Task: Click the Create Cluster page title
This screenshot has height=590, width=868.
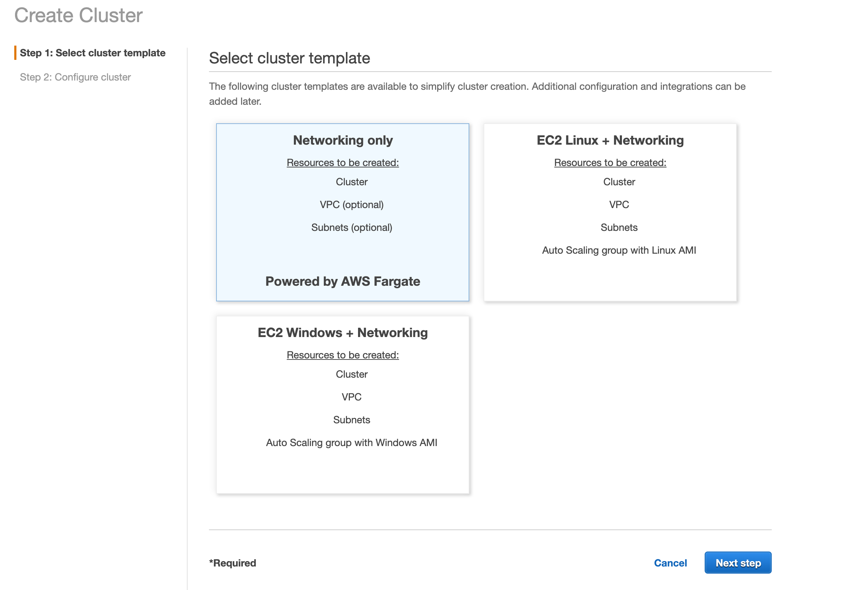Action: click(x=78, y=15)
